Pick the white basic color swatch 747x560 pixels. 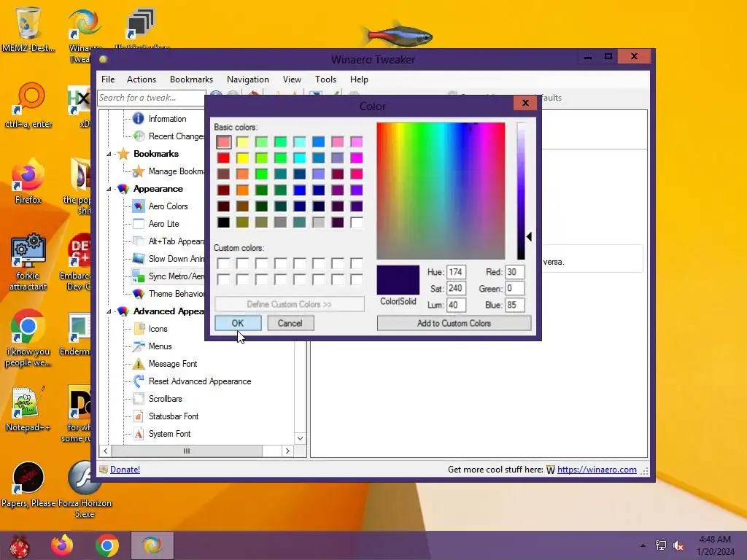pyautogui.click(x=356, y=222)
